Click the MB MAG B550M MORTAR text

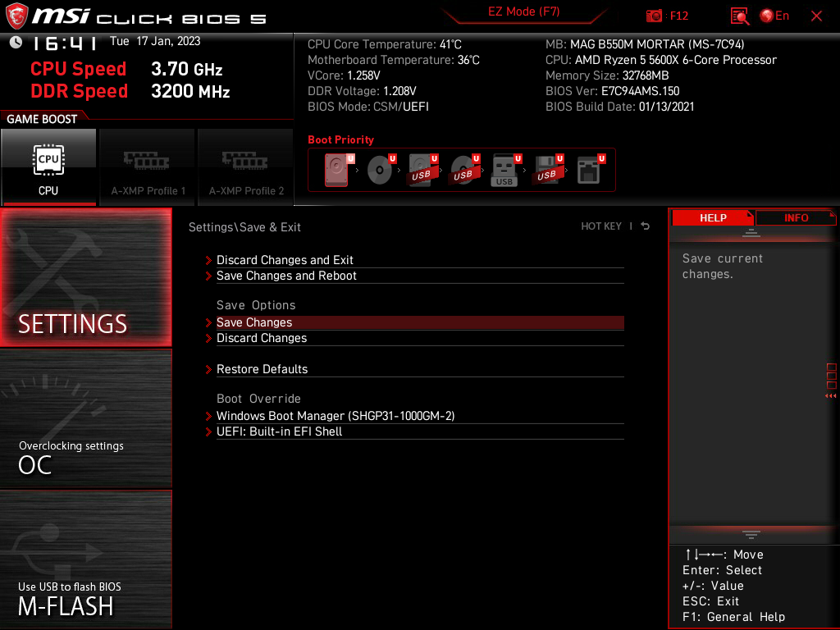point(645,44)
